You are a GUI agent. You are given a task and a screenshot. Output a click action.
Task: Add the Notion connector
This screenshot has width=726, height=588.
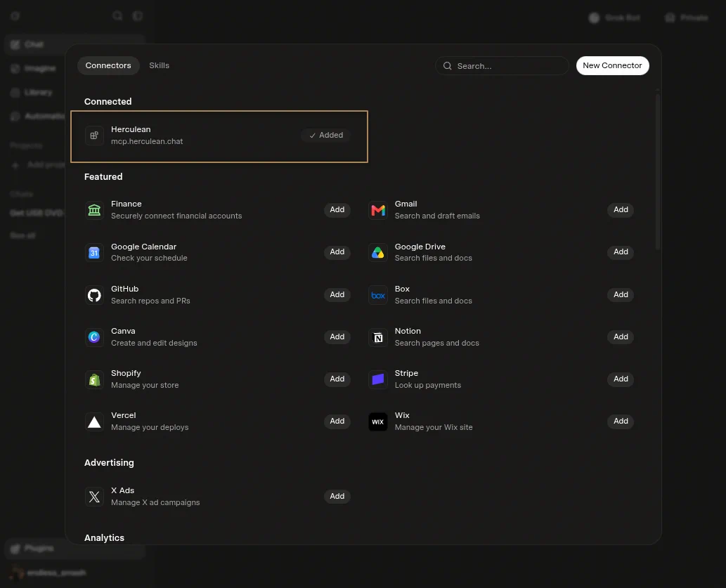click(x=621, y=337)
